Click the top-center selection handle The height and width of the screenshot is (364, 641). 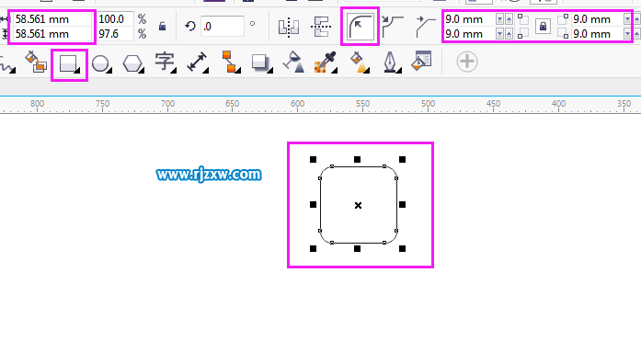click(x=358, y=159)
